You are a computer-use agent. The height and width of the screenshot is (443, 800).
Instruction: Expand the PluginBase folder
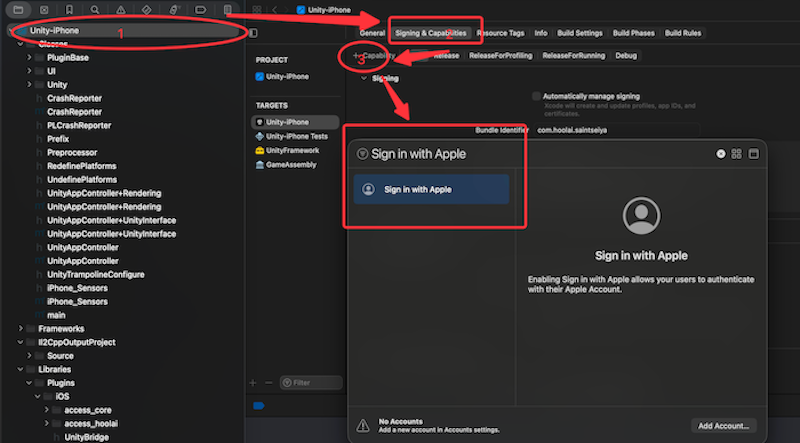click(x=30, y=58)
